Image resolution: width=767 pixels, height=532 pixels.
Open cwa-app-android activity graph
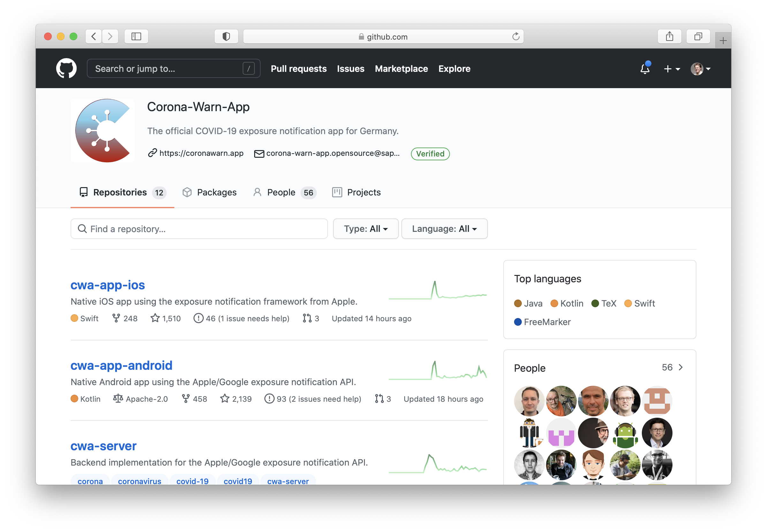tap(438, 370)
